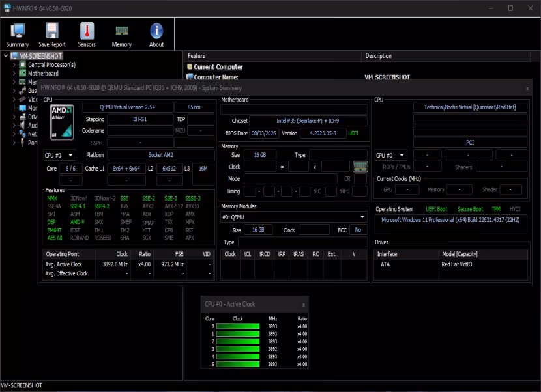
Task: Click the core 5 clock bar
Action: 238,364
